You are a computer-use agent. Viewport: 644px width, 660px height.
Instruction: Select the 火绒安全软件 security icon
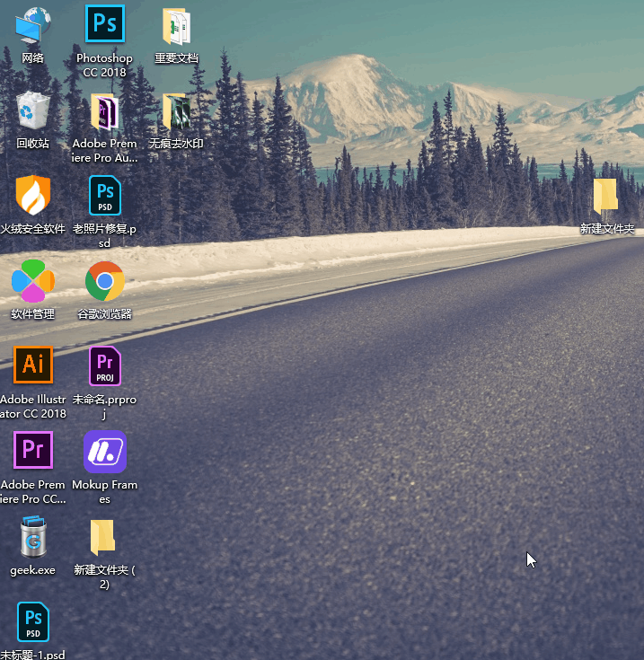33,196
